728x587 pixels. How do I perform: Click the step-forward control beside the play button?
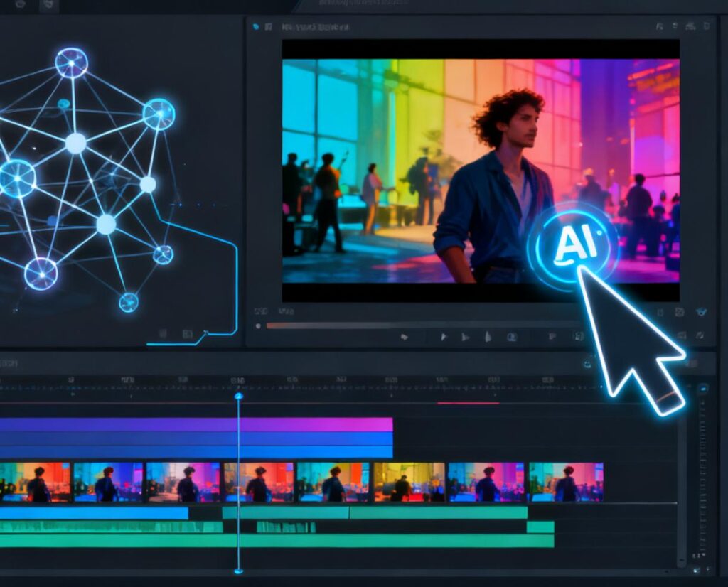(466, 337)
